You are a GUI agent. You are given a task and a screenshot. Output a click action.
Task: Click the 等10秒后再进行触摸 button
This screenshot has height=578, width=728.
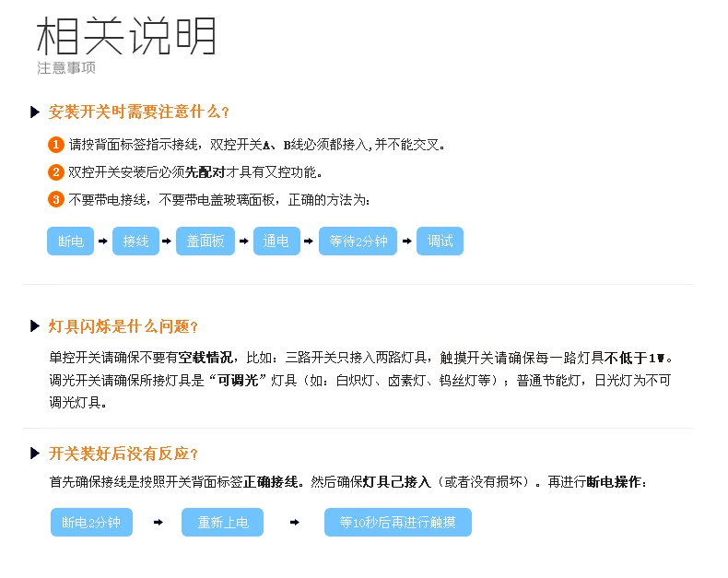pos(398,523)
